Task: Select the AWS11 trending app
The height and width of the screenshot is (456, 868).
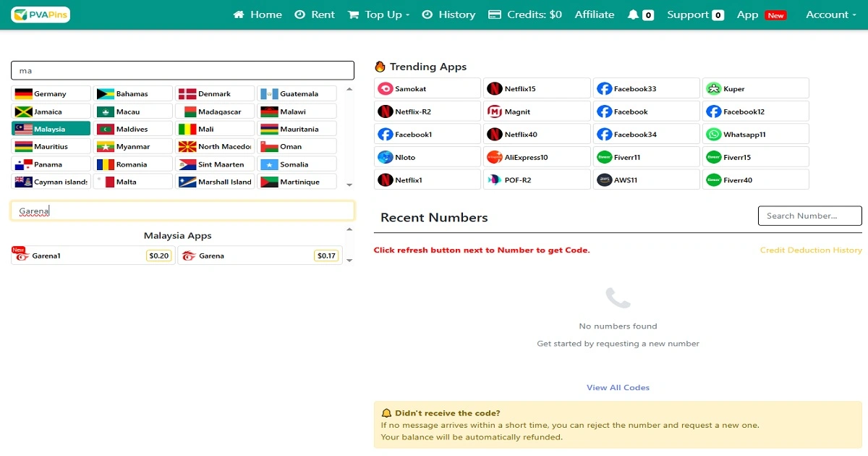Action: click(647, 180)
